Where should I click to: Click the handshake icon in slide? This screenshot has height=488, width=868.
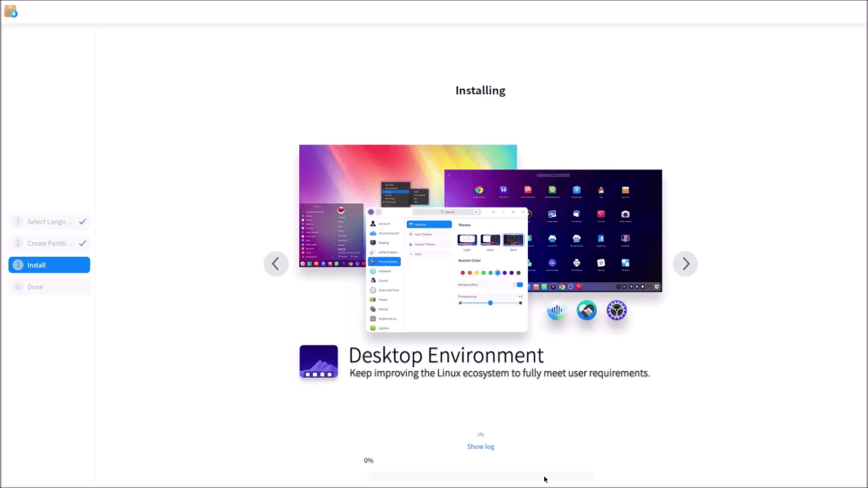pos(587,310)
